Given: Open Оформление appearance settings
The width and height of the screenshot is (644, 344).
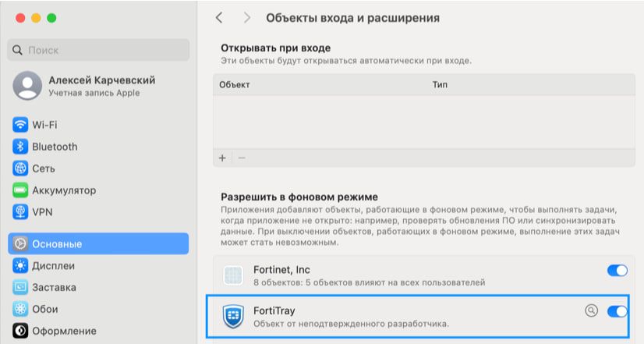Looking at the screenshot, I should [x=64, y=331].
